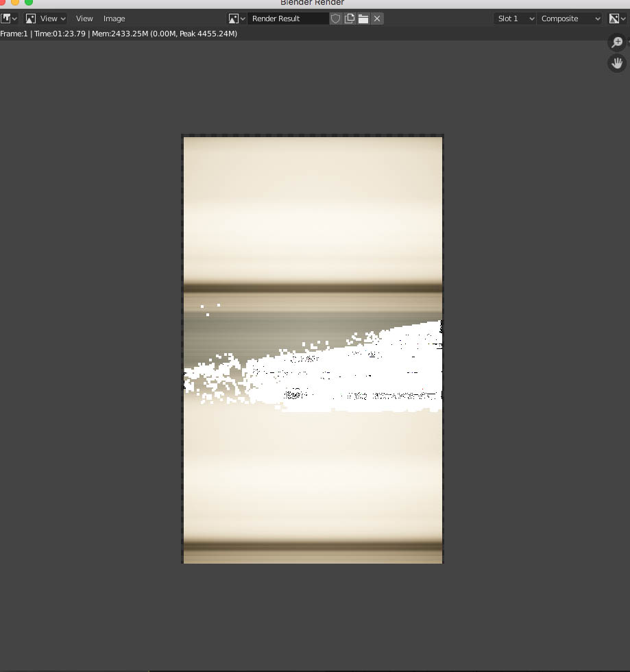Click the new image copy icon

tap(350, 19)
